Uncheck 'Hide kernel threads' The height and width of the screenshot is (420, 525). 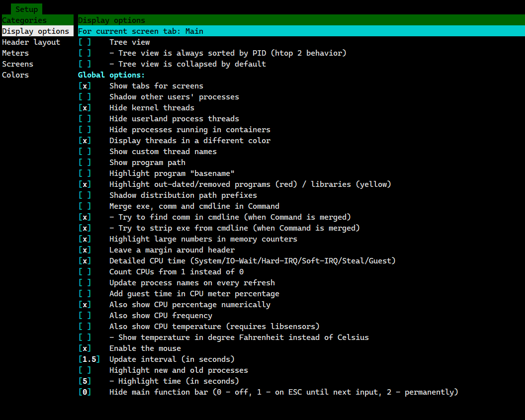(x=85, y=108)
